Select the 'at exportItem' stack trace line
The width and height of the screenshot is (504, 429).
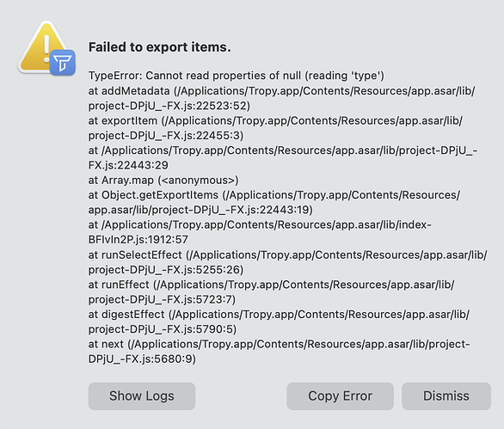click(x=275, y=121)
